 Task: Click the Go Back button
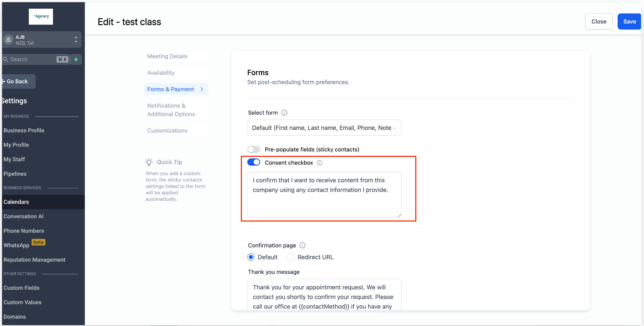pyautogui.click(x=17, y=81)
